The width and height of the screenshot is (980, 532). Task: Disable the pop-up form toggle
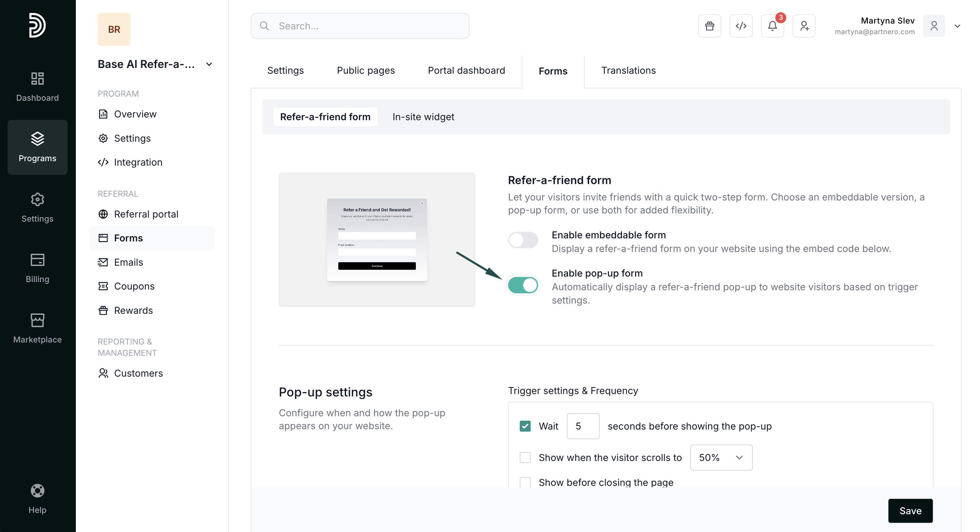[523, 285]
